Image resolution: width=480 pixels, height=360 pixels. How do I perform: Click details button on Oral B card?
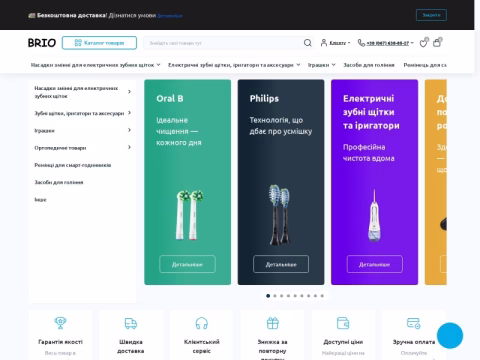tap(187, 264)
